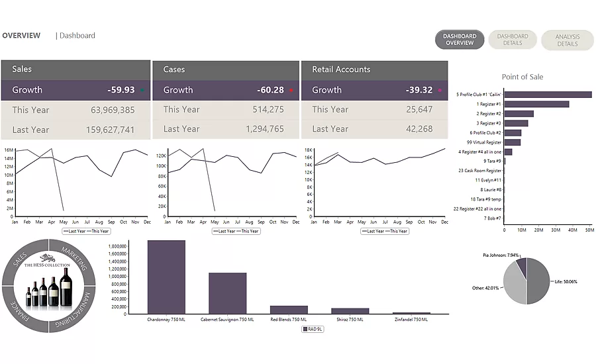This screenshot has height=364, width=596.
Task: Click the Dashboard breadcrumb label
Action: (77, 35)
